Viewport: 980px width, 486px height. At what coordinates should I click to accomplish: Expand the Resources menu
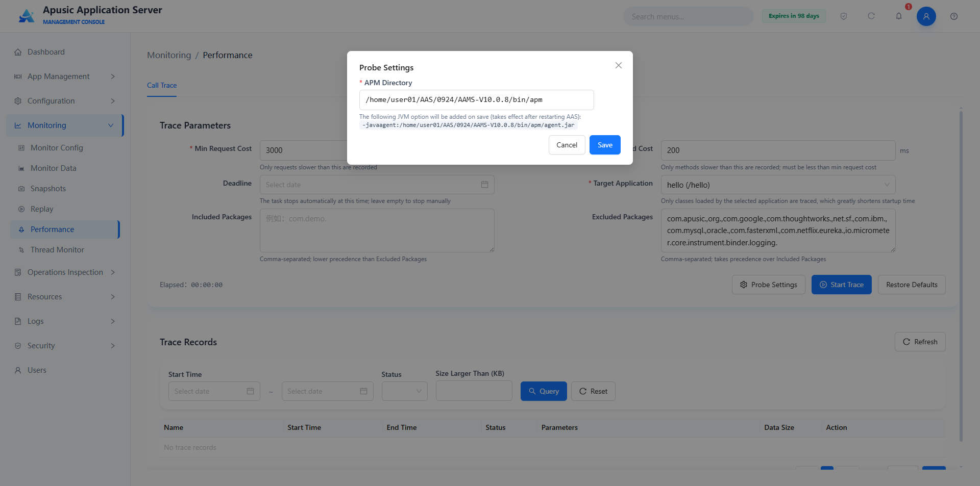tap(65, 297)
